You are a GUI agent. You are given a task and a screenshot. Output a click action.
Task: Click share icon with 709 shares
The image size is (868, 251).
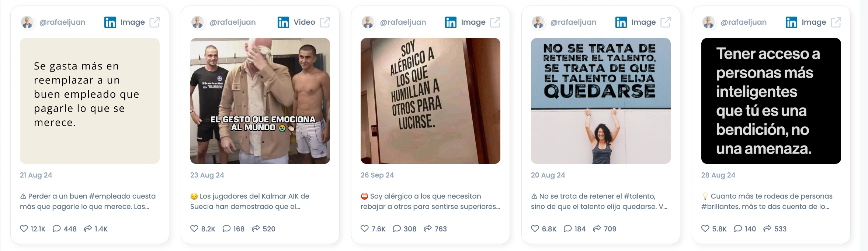point(597,228)
